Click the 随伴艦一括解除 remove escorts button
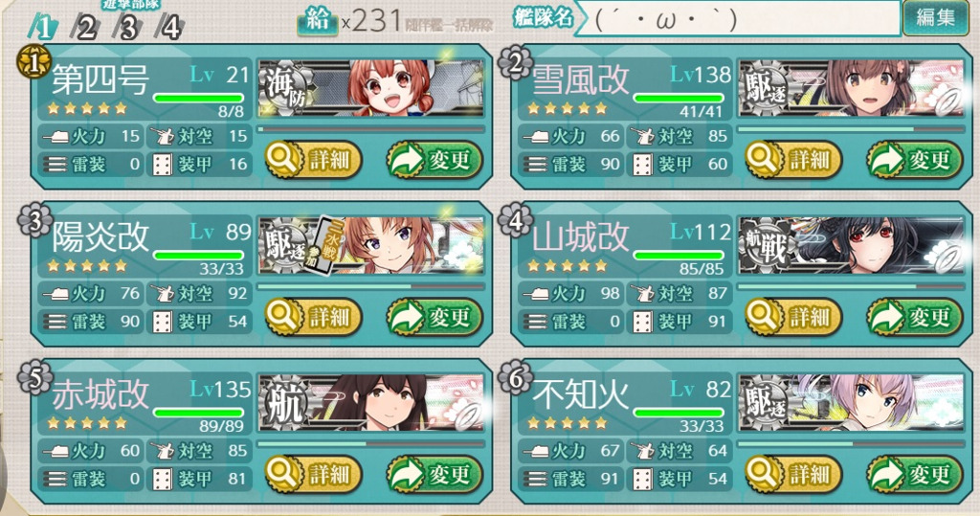This screenshot has width=980, height=516. click(450, 25)
